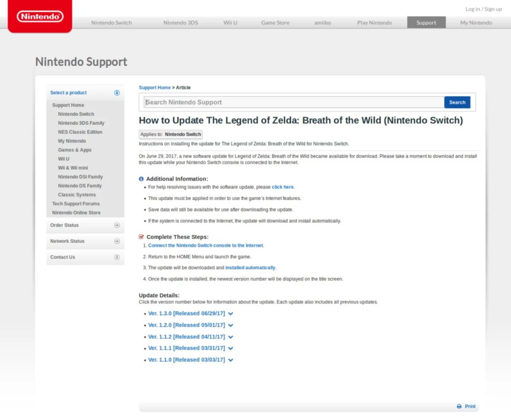Open the amiibo navigation tab
Image resolution: width=511 pixels, height=420 pixels.
323,23
